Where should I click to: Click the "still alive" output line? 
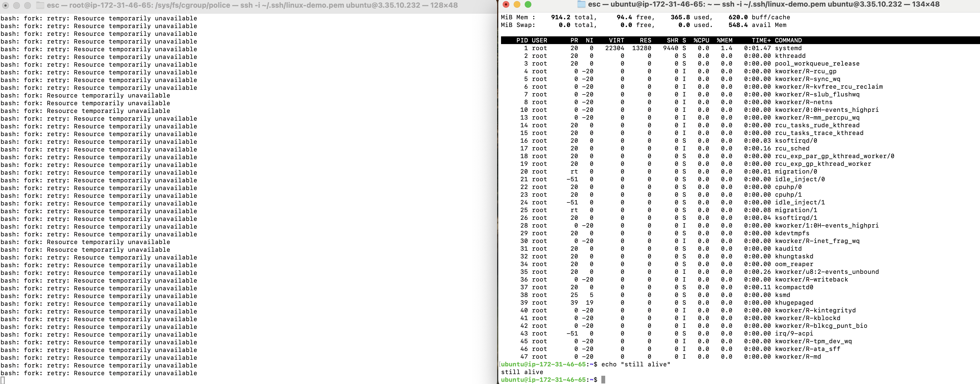(522, 372)
